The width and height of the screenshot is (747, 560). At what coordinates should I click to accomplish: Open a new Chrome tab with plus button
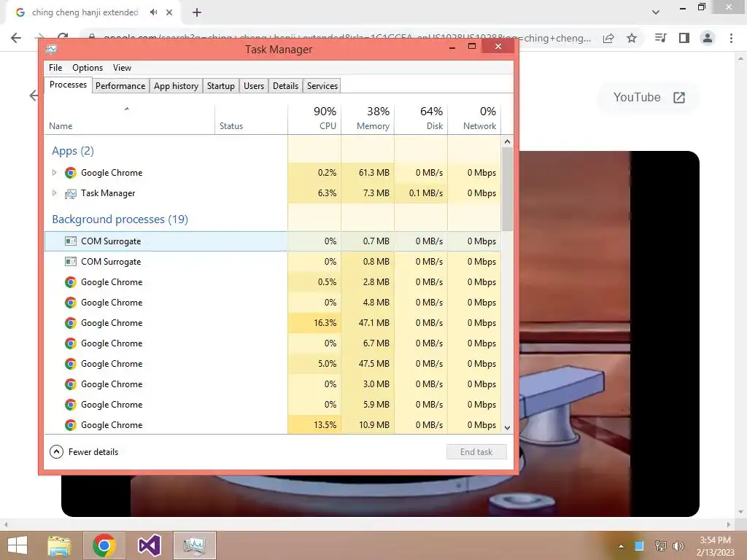coord(197,12)
